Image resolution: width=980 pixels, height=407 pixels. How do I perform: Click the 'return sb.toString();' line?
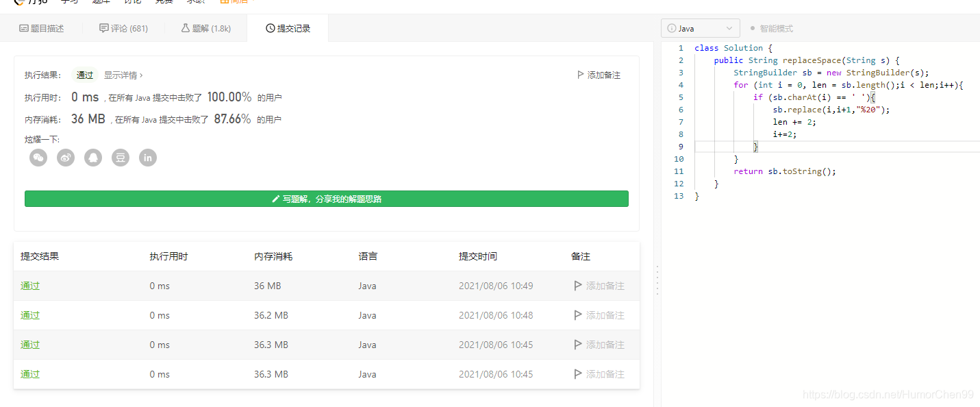[785, 171]
